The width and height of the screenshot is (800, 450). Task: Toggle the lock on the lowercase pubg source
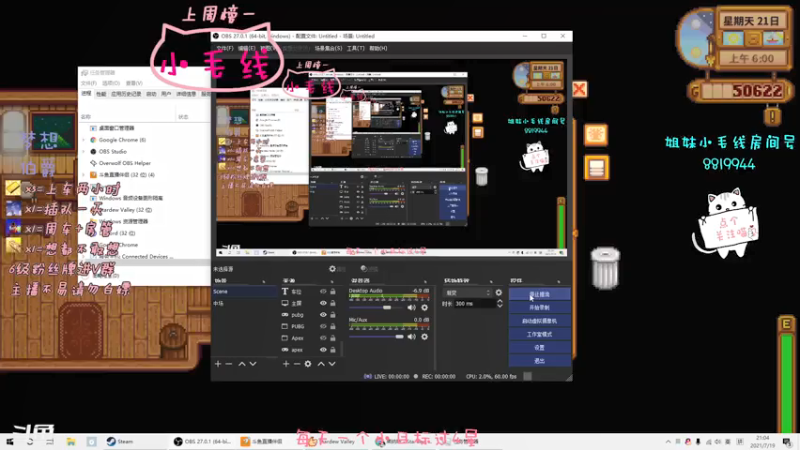(333, 315)
